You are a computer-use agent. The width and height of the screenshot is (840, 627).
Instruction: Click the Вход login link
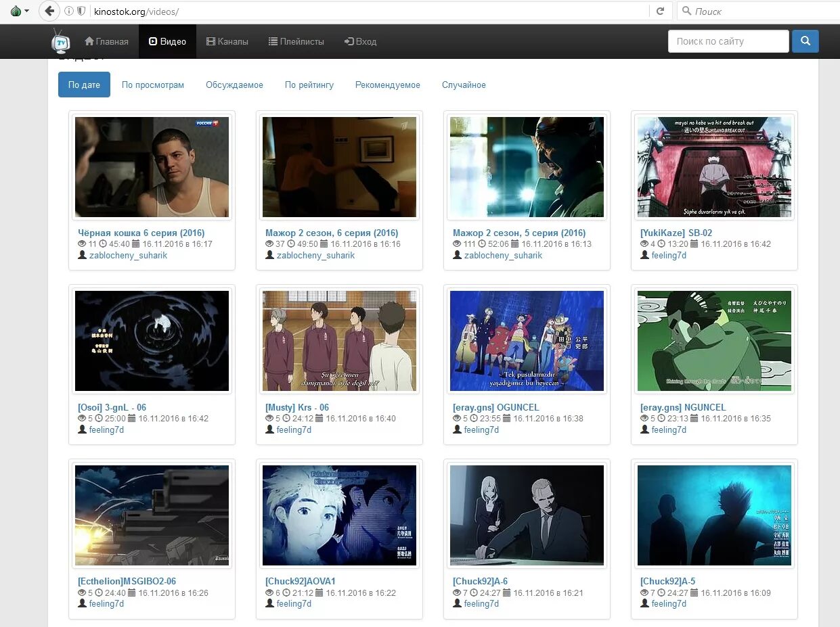tap(360, 41)
